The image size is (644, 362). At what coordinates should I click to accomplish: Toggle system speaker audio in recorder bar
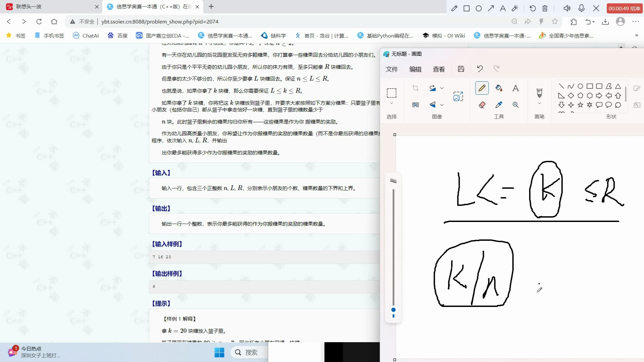pos(567,8)
